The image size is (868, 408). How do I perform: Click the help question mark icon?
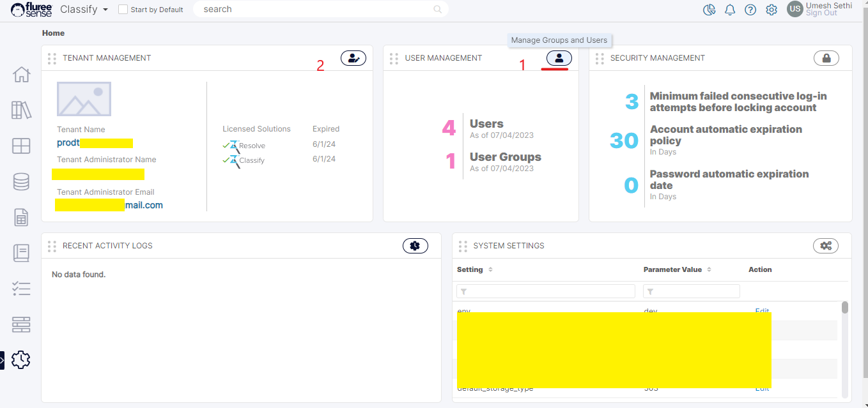point(750,10)
